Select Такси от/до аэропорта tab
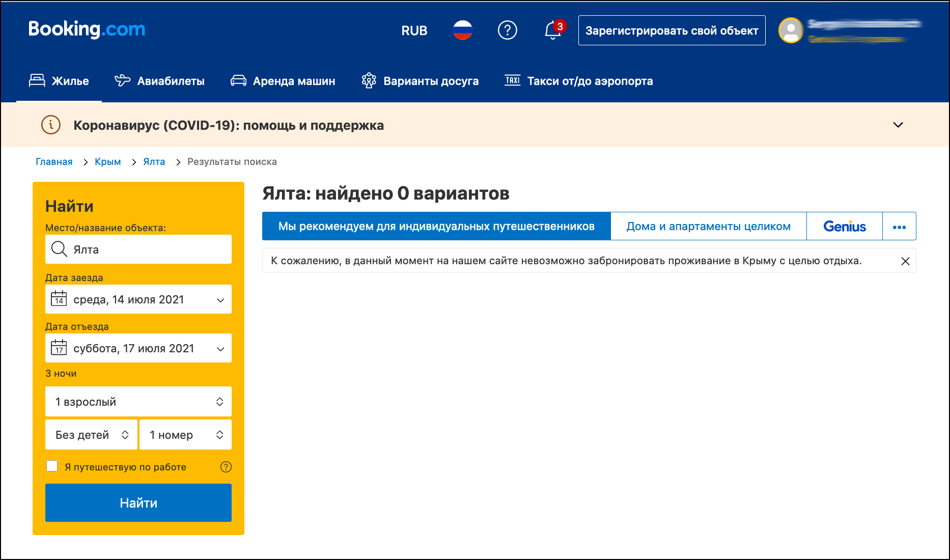950x560 pixels. [578, 81]
